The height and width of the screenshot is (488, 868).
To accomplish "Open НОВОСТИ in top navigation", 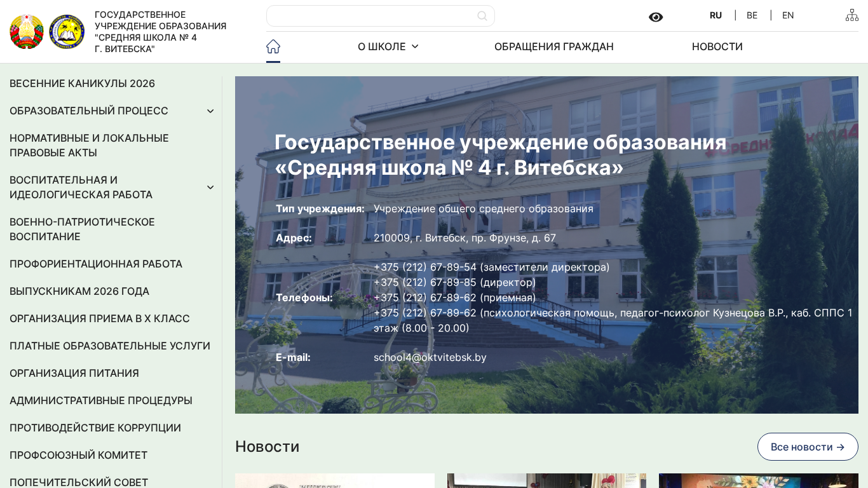I will (x=717, y=46).
